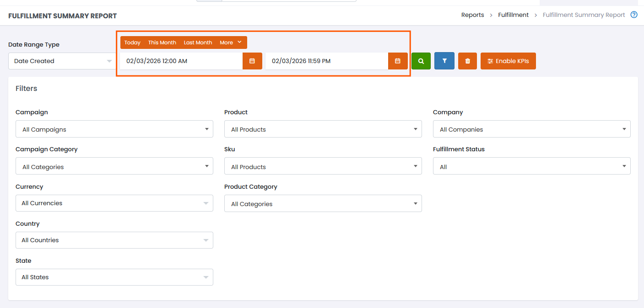Image resolution: width=644 pixels, height=308 pixels.
Task: Select the Today date preset
Action: [132, 42]
